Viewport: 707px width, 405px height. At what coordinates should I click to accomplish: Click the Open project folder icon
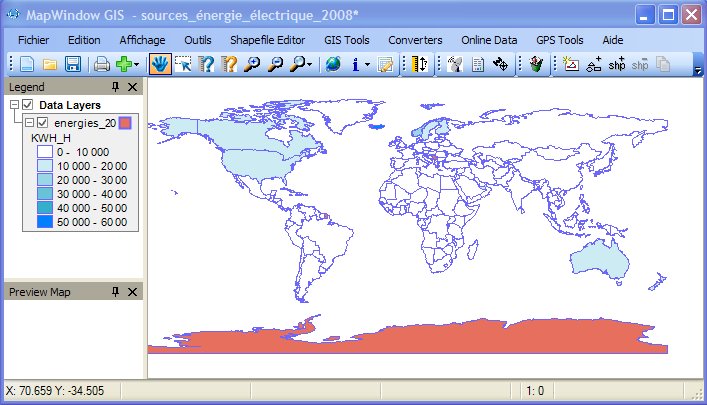click(50, 65)
